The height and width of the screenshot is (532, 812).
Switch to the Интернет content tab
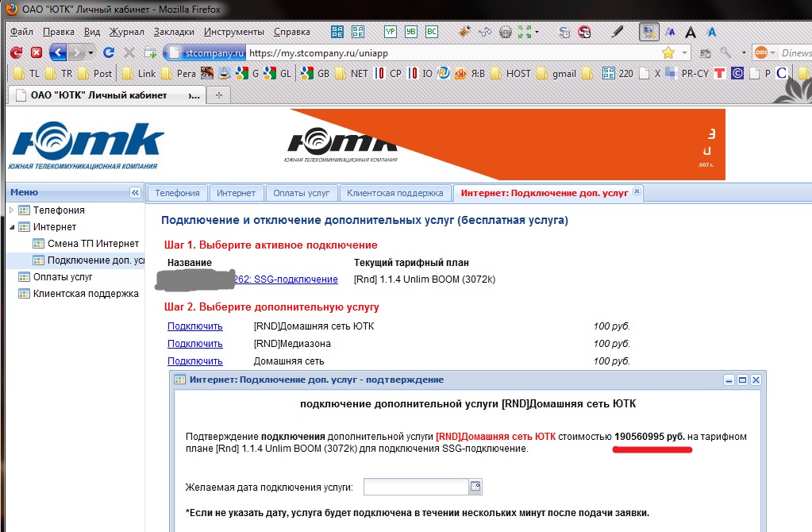(237, 193)
